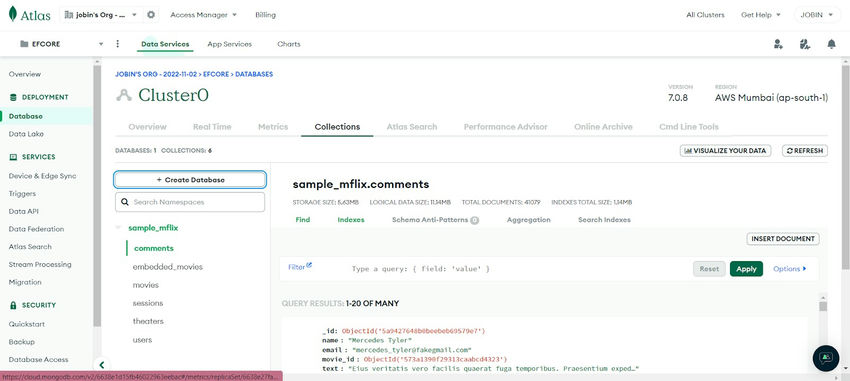Click the Atlas leaf logo
The image size is (850, 381).
click(x=12, y=15)
